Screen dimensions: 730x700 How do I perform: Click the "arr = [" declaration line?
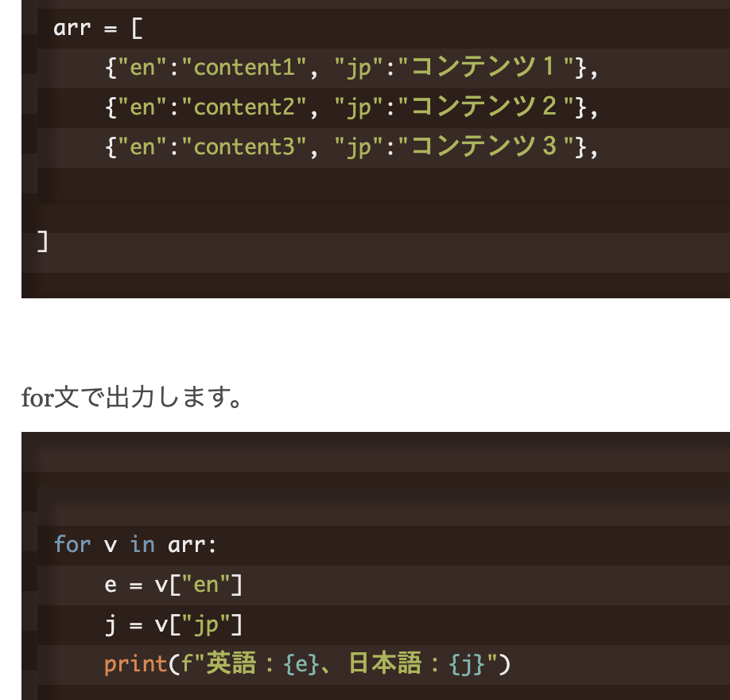(x=97, y=29)
